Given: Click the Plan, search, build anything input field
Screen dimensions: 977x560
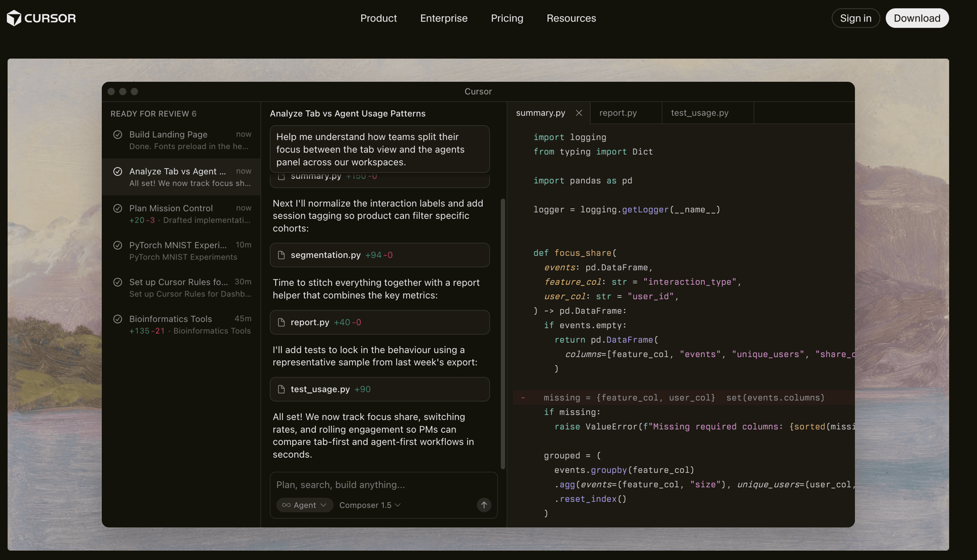Looking at the screenshot, I should pyautogui.click(x=340, y=485).
